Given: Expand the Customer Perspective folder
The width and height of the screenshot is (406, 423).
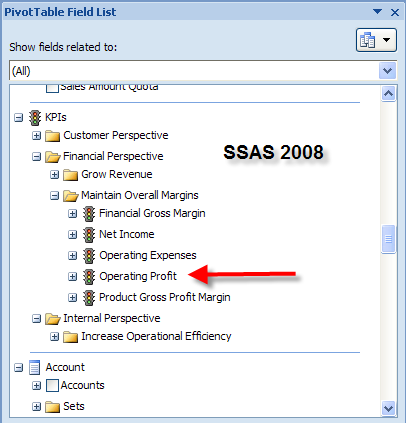Looking at the screenshot, I should [36, 136].
